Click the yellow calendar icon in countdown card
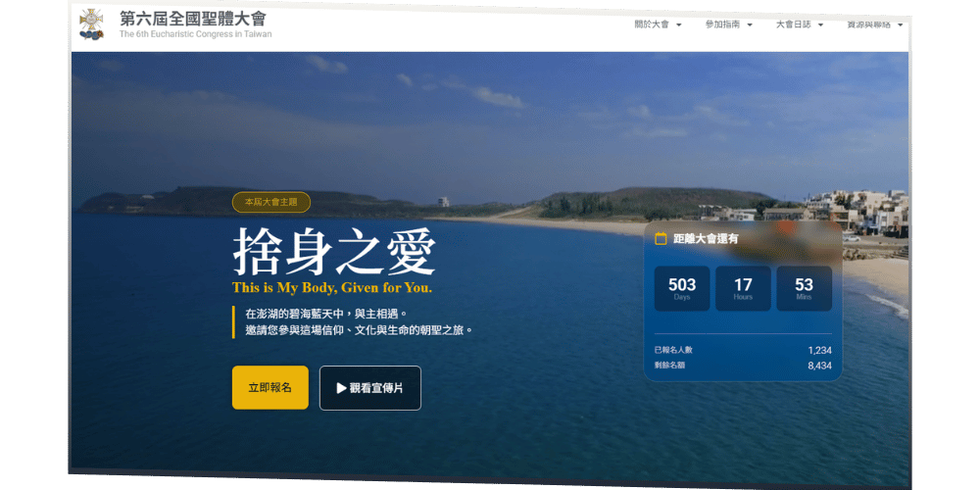980x490 pixels. [x=661, y=238]
